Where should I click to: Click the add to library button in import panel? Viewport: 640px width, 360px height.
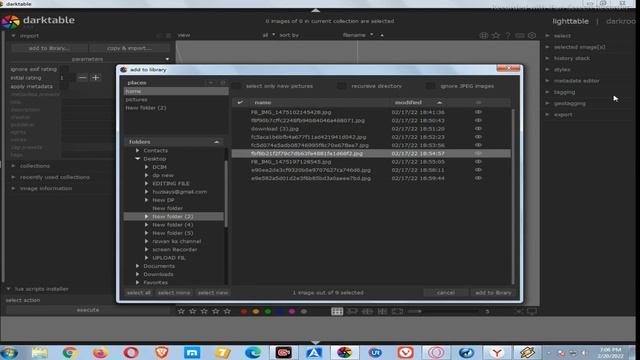click(49, 48)
